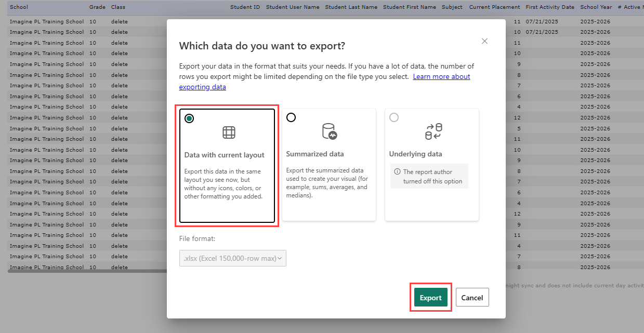Click info icon in Underlying data note
644x333 pixels.
397,172
